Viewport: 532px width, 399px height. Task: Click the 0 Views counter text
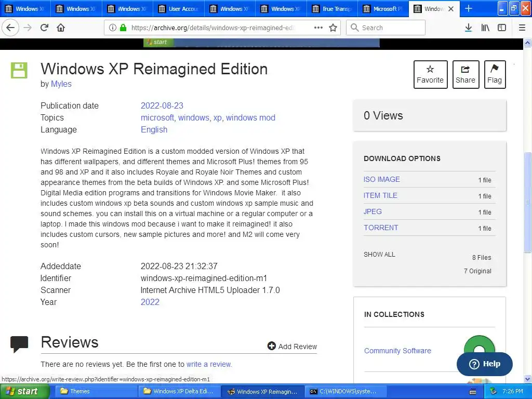pyautogui.click(x=383, y=115)
